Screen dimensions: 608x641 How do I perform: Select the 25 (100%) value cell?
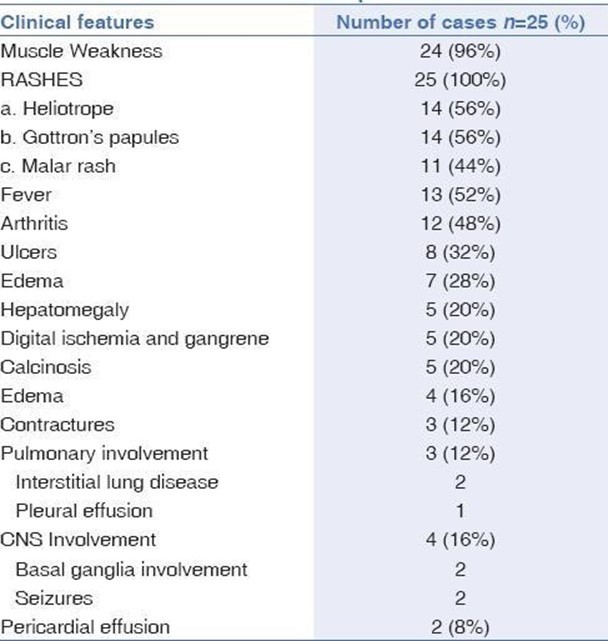pos(459,79)
